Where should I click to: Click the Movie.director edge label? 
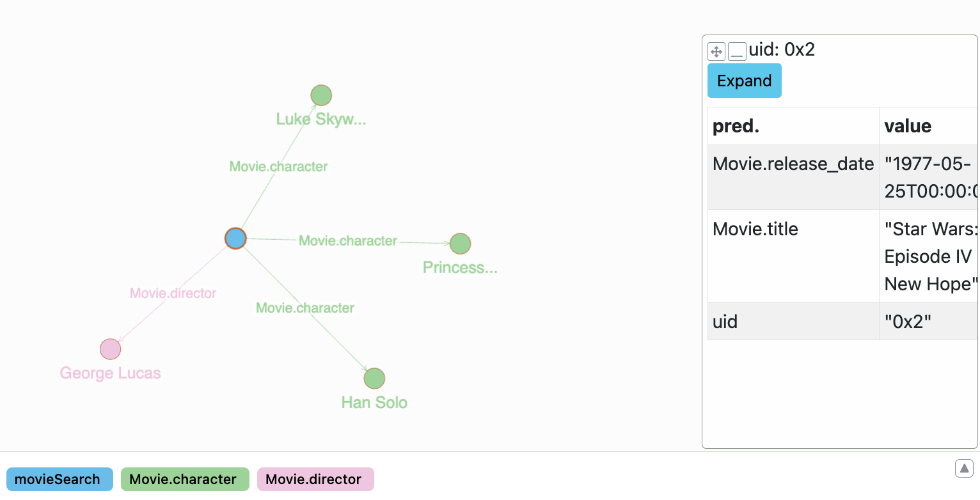(x=173, y=293)
